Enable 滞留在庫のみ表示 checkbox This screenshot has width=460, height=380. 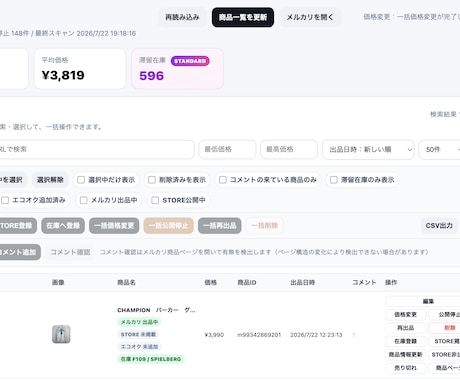333,180
